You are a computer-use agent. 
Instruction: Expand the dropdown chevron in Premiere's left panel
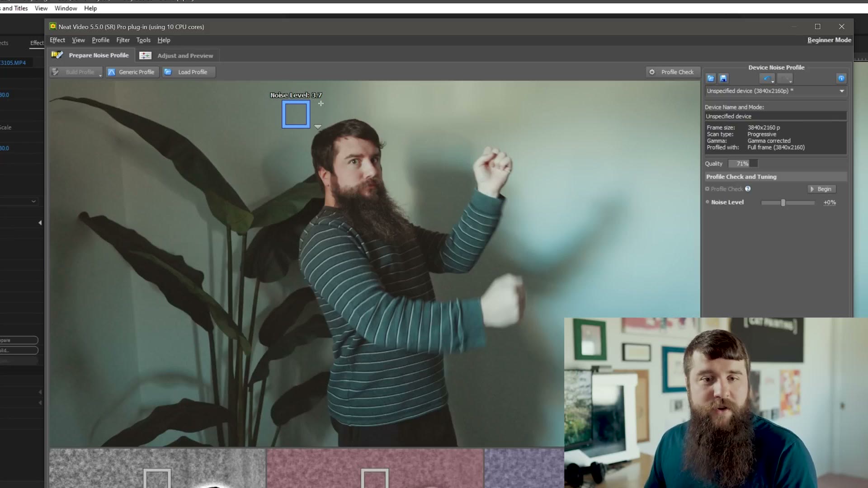[x=33, y=201]
